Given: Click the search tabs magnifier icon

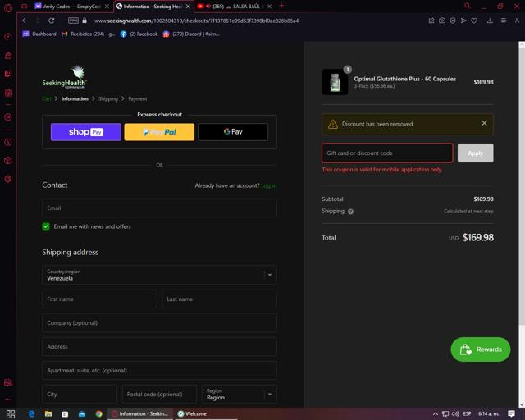Looking at the screenshot, I should pos(468,6).
